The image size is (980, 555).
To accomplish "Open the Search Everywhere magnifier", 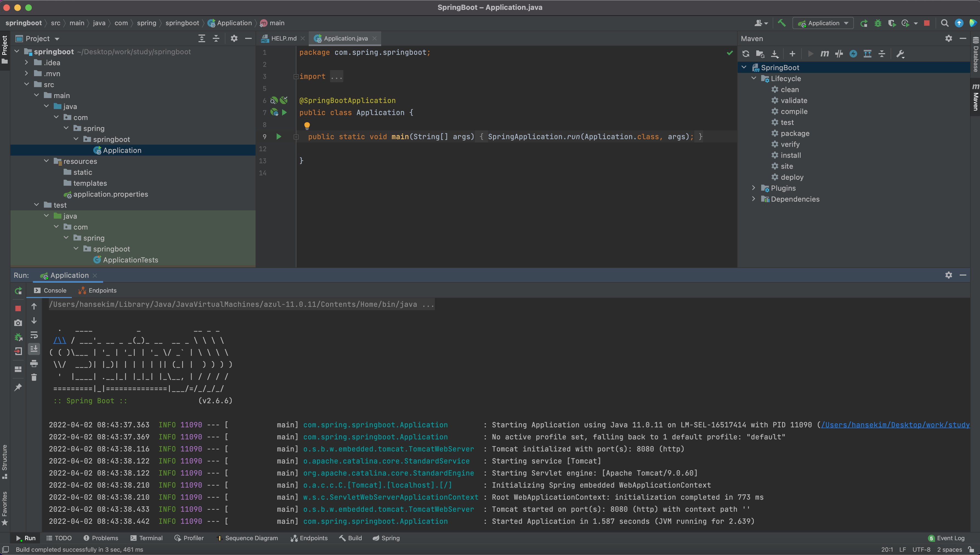I will click(x=945, y=23).
